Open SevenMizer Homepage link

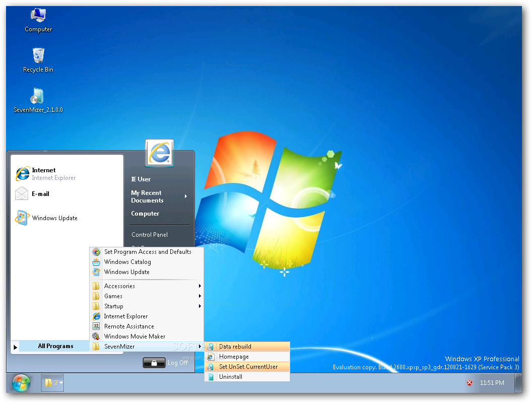pos(247,357)
